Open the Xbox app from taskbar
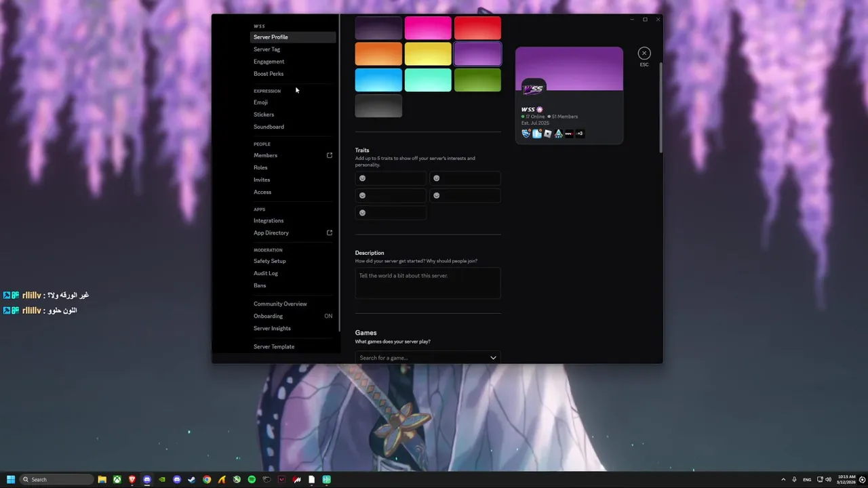Image resolution: width=868 pixels, height=488 pixels. pos(117,479)
